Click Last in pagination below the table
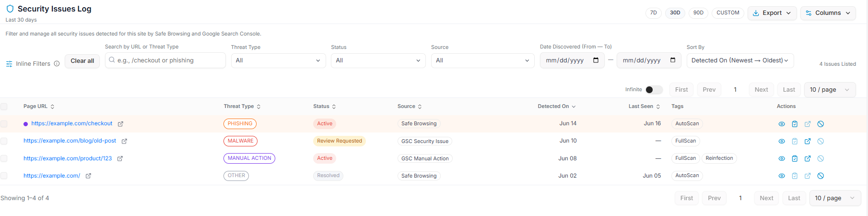 pyautogui.click(x=794, y=198)
